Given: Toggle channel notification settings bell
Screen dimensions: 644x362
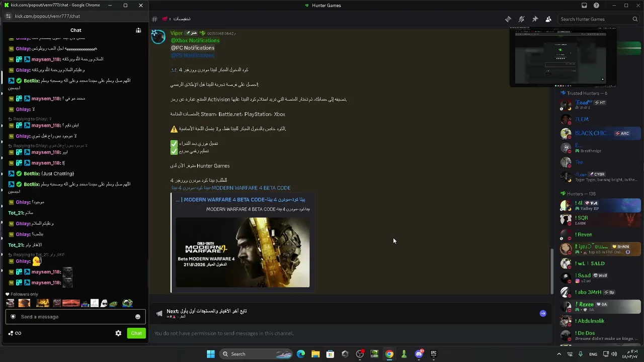Looking at the screenshot, I should pyautogui.click(x=522, y=19).
